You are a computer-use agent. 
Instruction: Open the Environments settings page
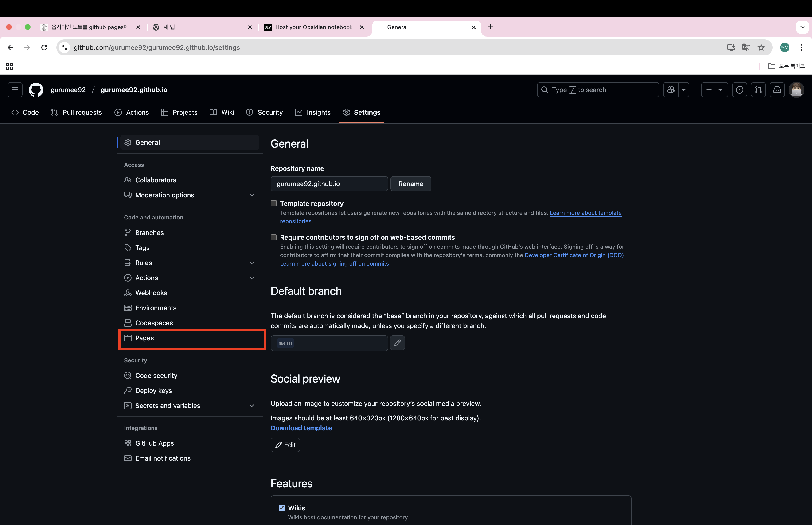(x=189, y=308)
